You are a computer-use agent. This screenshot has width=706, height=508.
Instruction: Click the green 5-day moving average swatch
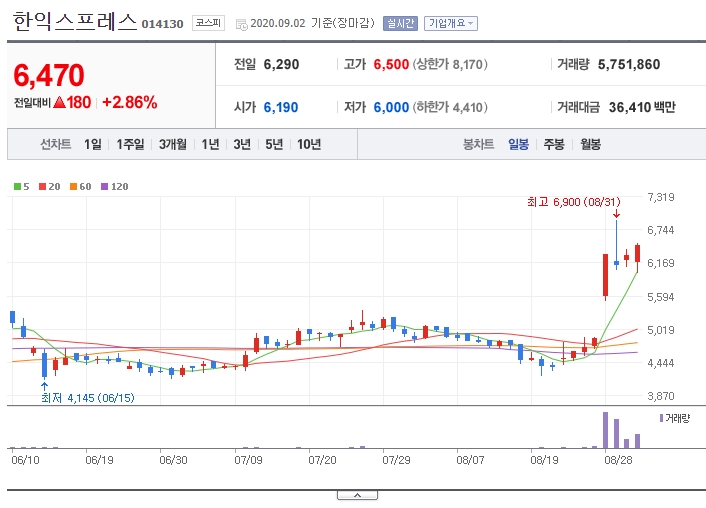point(18,186)
